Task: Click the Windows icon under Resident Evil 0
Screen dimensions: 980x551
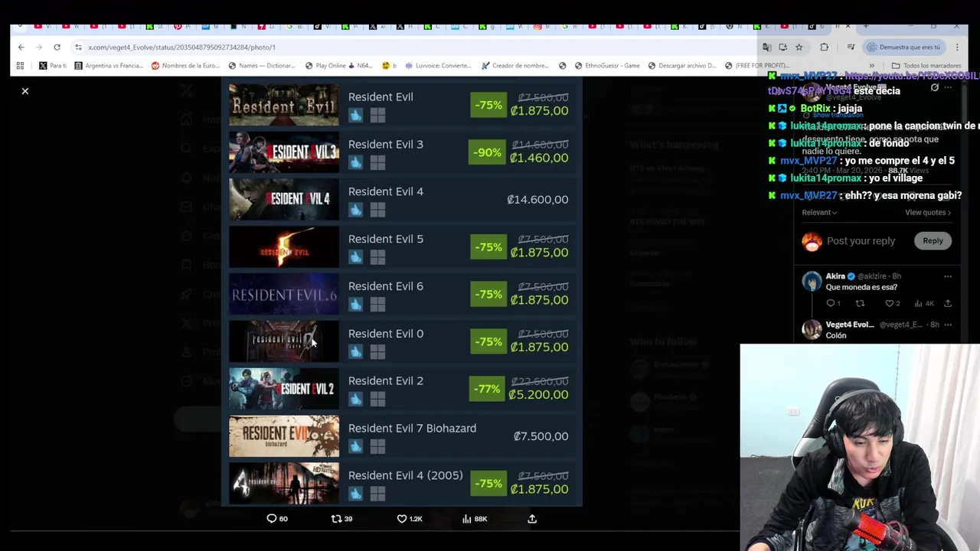Action: click(377, 352)
